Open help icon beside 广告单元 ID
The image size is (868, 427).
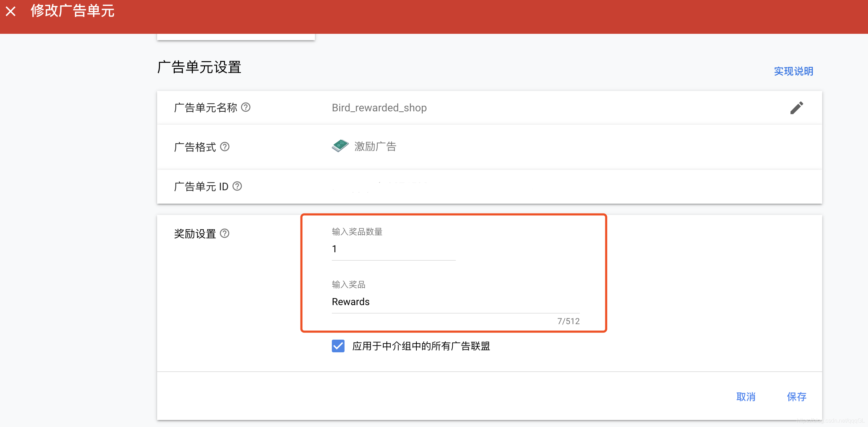point(237,186)
